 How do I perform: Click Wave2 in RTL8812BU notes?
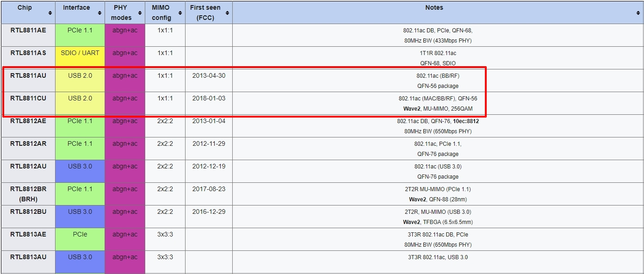point(411,222)
